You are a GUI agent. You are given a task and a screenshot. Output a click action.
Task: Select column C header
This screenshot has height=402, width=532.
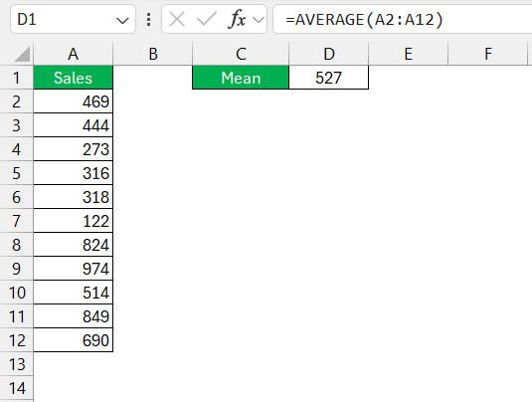(241, 54)
